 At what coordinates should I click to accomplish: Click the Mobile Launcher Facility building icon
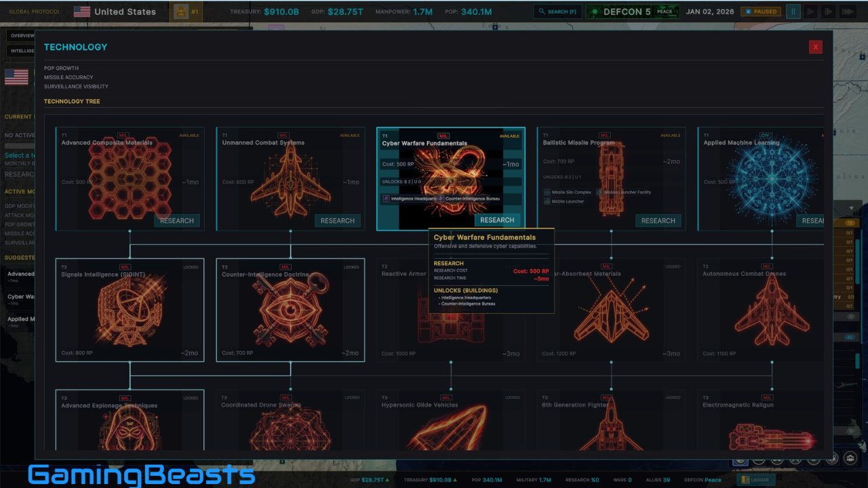[x=600, y=192]
